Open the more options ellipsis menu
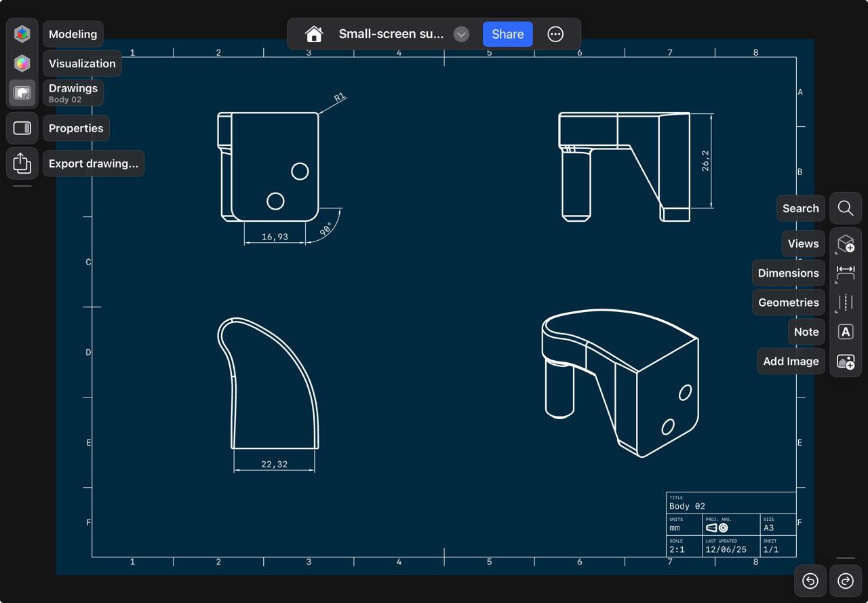This screenshot has width=868, height=603. pos(555,34)
